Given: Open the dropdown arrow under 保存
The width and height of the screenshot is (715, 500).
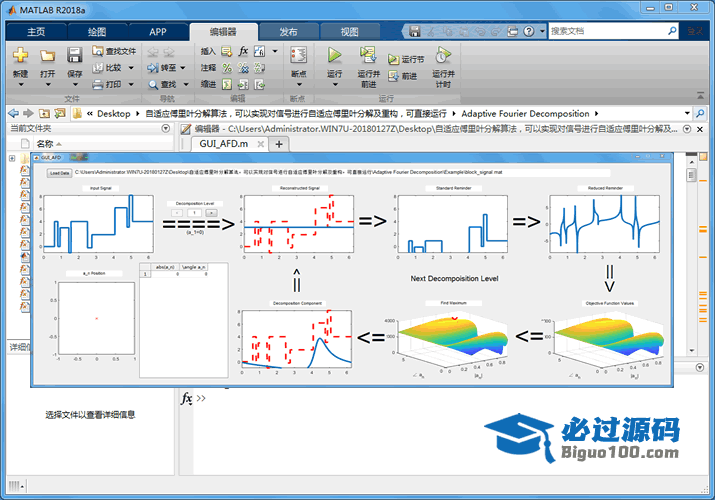Looking at the screenshot, I should pyautogui.click(x=75, y=85).
